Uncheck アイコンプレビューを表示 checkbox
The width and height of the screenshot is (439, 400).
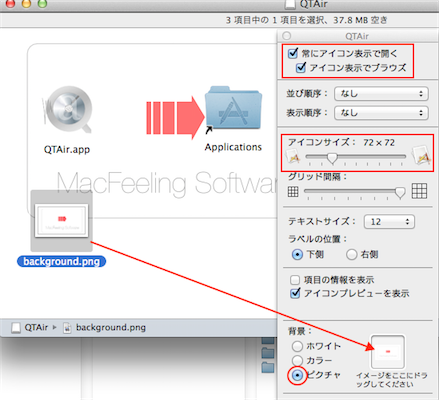coord(295,293)
